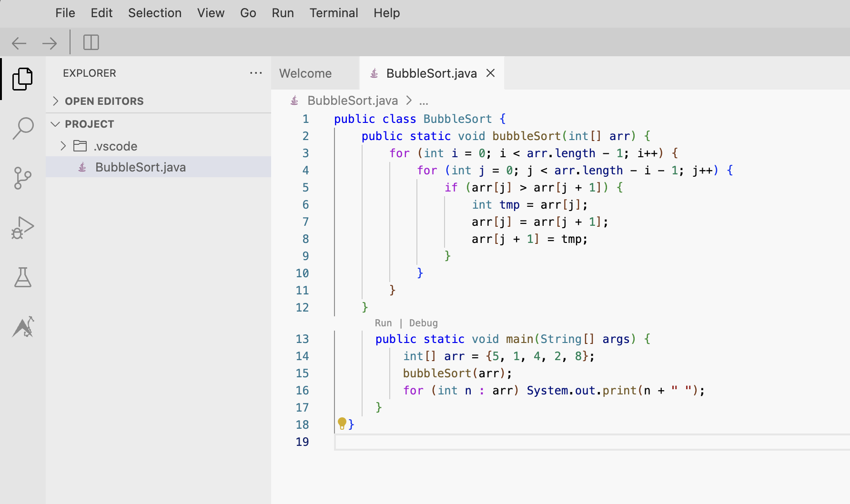Click the Java icon in BubbleSort.java tab
This screenshot has width=850, height=504.
coord(374,73)
